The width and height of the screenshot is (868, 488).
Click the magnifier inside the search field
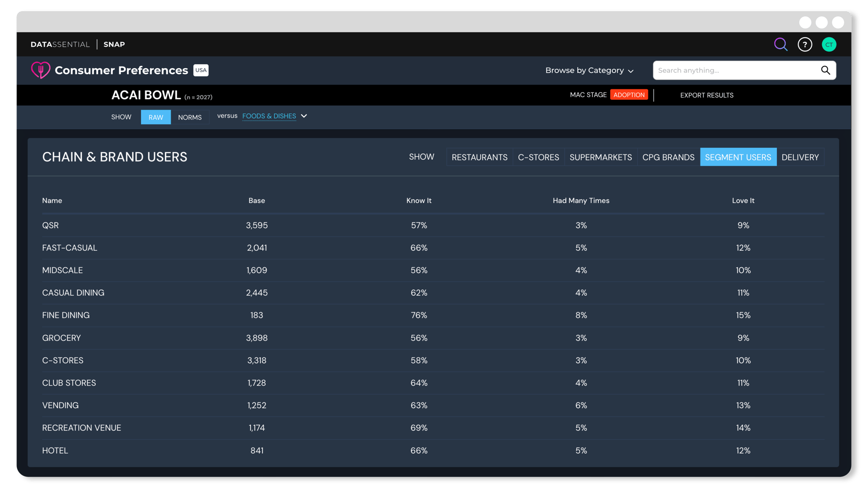tap(825, 70)
